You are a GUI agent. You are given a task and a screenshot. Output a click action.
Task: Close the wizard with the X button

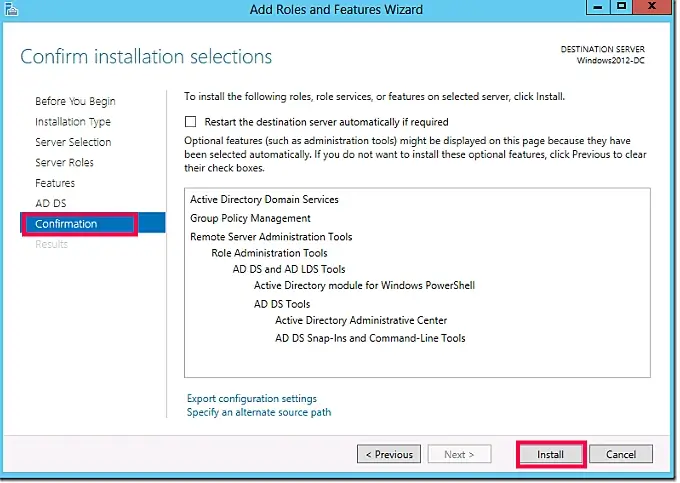[x=652, y=7]
